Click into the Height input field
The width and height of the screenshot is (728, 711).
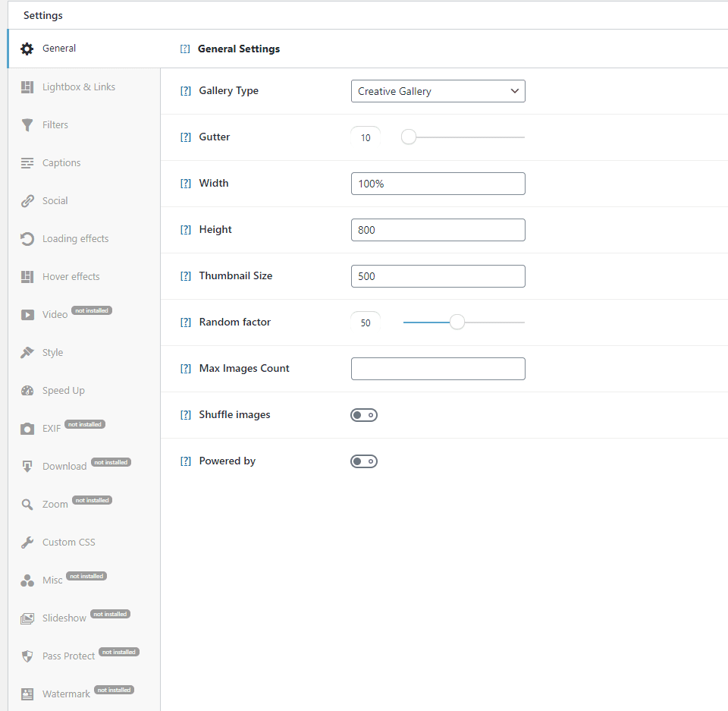(438, 230)
